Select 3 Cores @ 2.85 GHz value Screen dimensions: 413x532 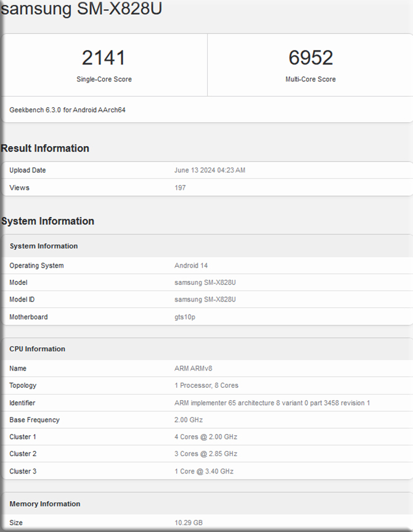[x=206, y=454]
